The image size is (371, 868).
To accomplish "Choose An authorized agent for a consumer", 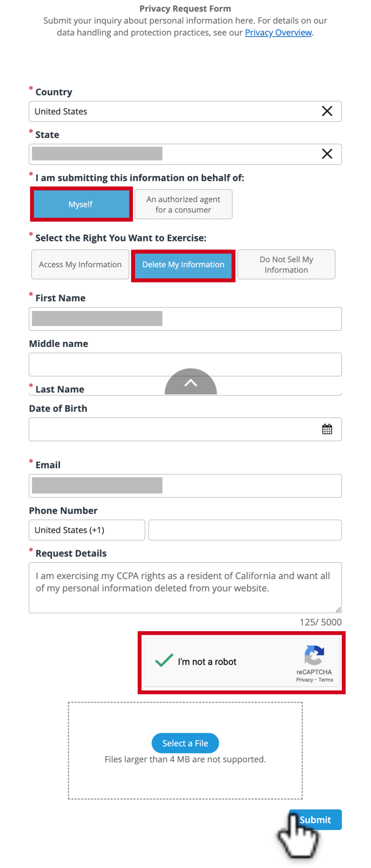I will [183, 204].
